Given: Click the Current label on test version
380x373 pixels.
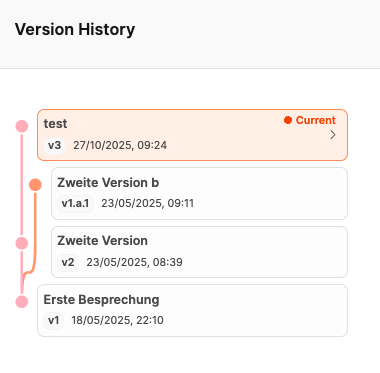Looking at the screenshot, I should (x=316, y=120).
